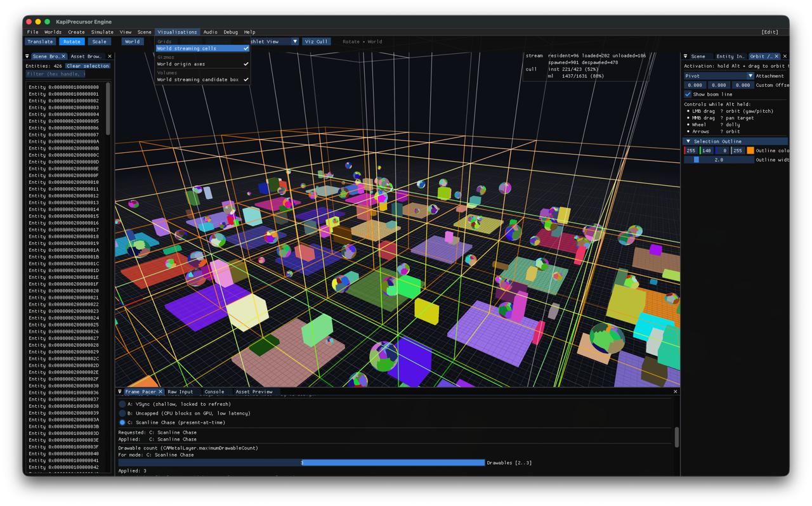Select A: VSync pacing mode
The height and width of the screenshot is (506, 812).
tap(122, 404)
